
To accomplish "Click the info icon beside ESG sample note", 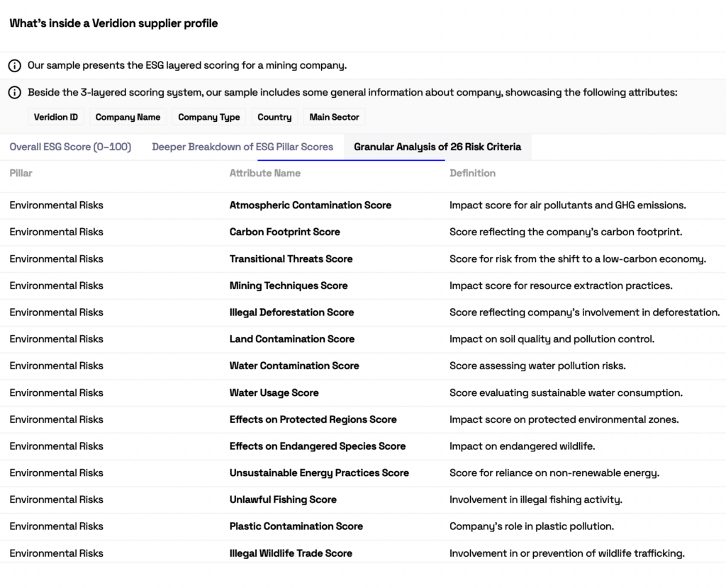I will 14,65.
